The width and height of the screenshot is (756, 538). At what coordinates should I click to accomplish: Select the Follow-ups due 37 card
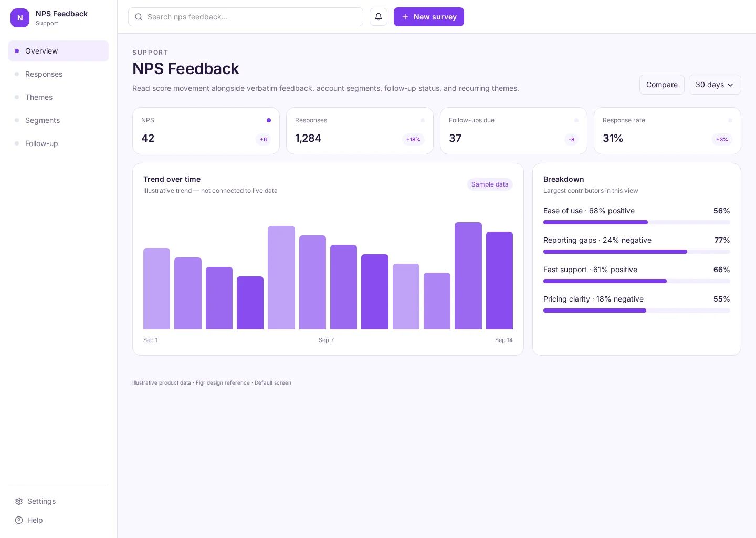pyautogui.click(x=513, y=131)
